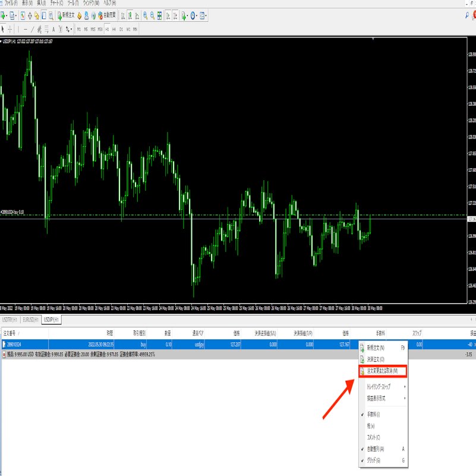
Task: Select the vertical line tool
Action: [18, 29]
